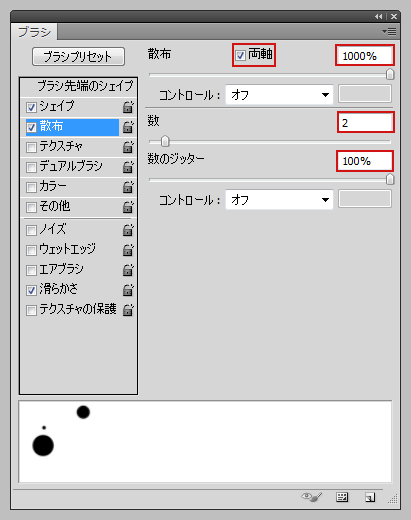
Task: Enable the デュアルブラシ checkbox
Action: 31,167
